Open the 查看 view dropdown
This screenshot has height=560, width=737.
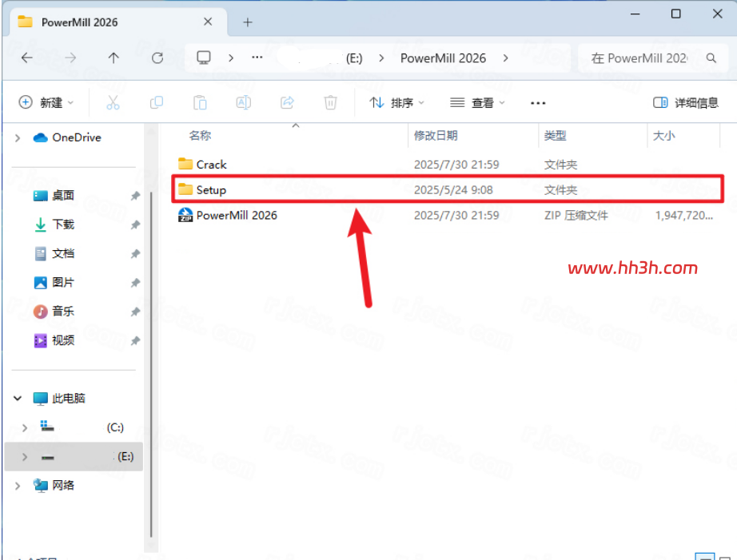[x=477, y=102]
